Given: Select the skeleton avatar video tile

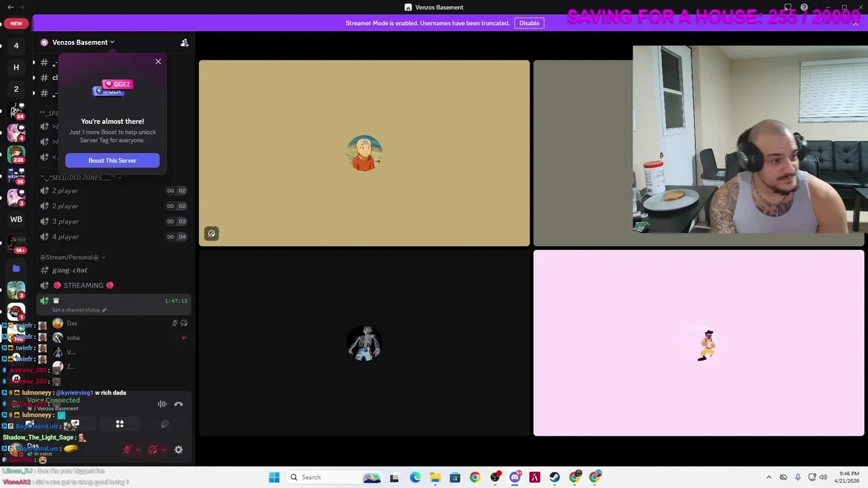Looking at the screenshot, I should click(364, 343).
